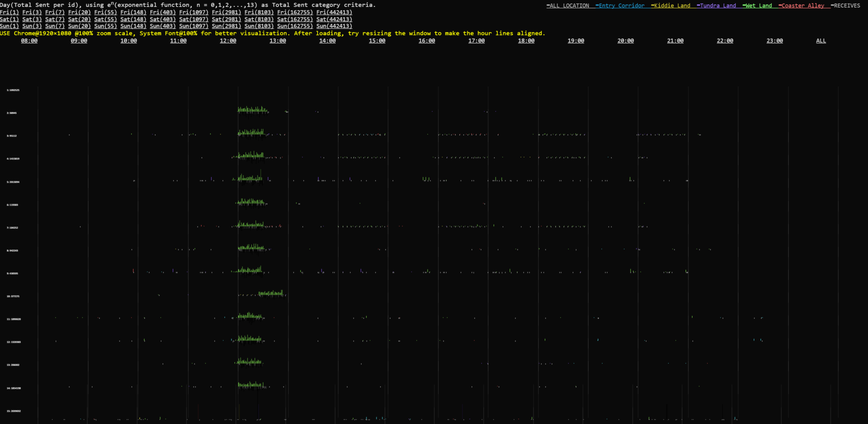Open the Sun(1) category link
Image resolution: width=868 pixels, height=424 pixels.
(10, 26)
